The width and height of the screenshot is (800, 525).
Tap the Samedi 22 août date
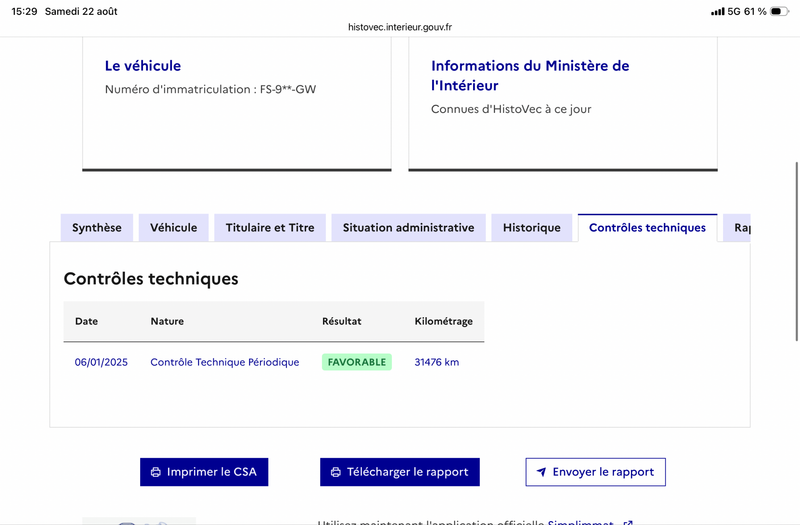coord(81,11)
